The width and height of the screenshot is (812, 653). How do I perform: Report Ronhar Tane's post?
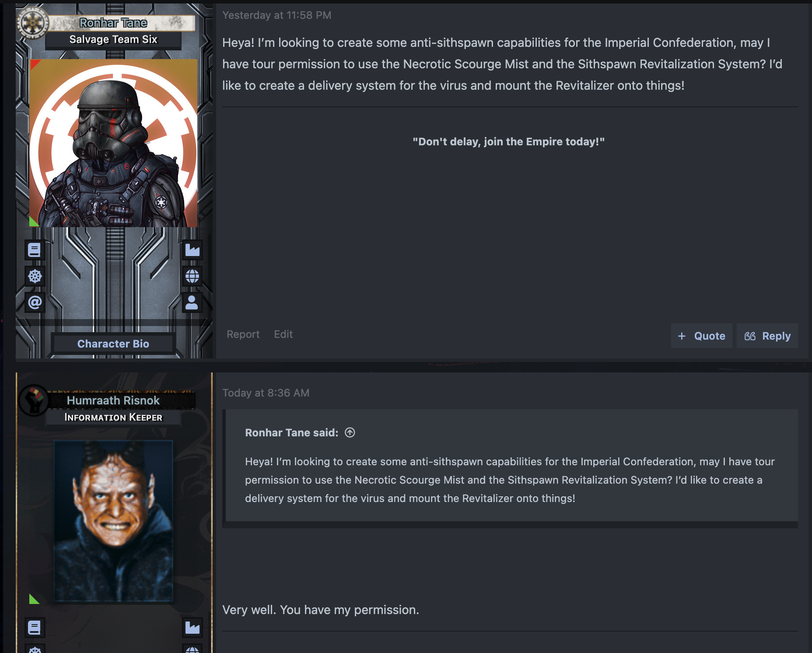[x=243, y=334]
